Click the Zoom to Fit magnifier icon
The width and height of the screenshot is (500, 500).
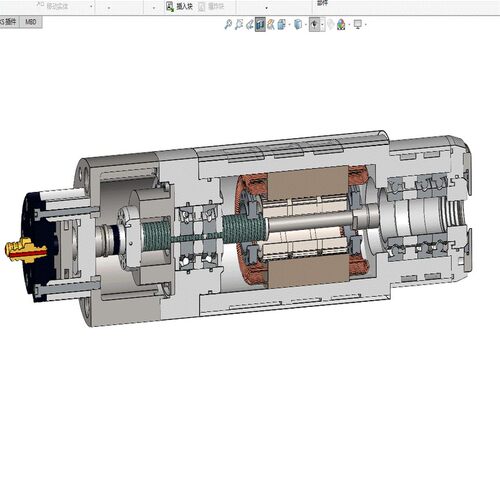[x=228, y=24]
